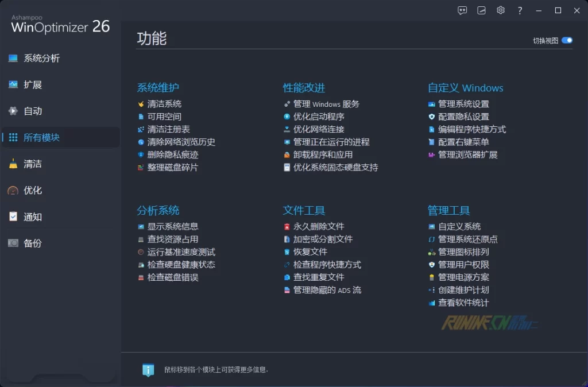This screenshot has width=588, height=387.
Task: Open 配置右键菜单 module
Action: pos(463,142)
